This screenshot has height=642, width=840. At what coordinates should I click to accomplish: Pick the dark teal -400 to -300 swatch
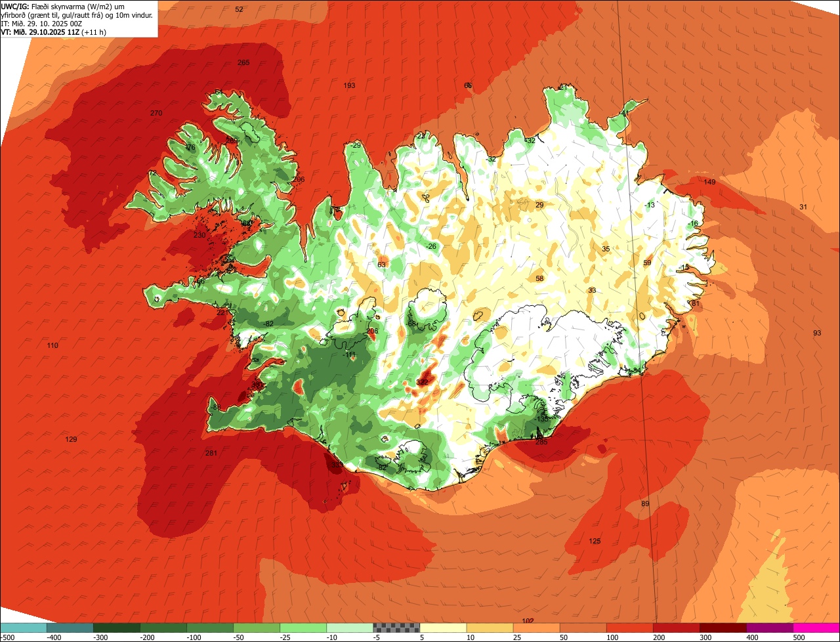click(x=70, y=628)
